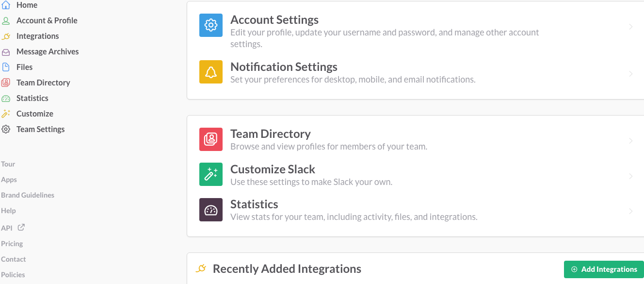
Task: Click the red Team Directory card icon
Action: 211,139
